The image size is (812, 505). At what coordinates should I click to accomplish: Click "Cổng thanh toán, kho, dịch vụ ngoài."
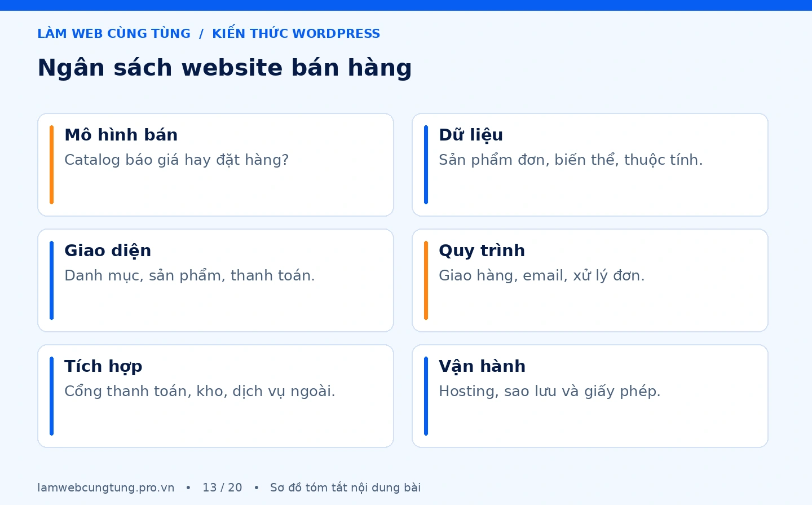pyautogui.click(x=200, y=392)
